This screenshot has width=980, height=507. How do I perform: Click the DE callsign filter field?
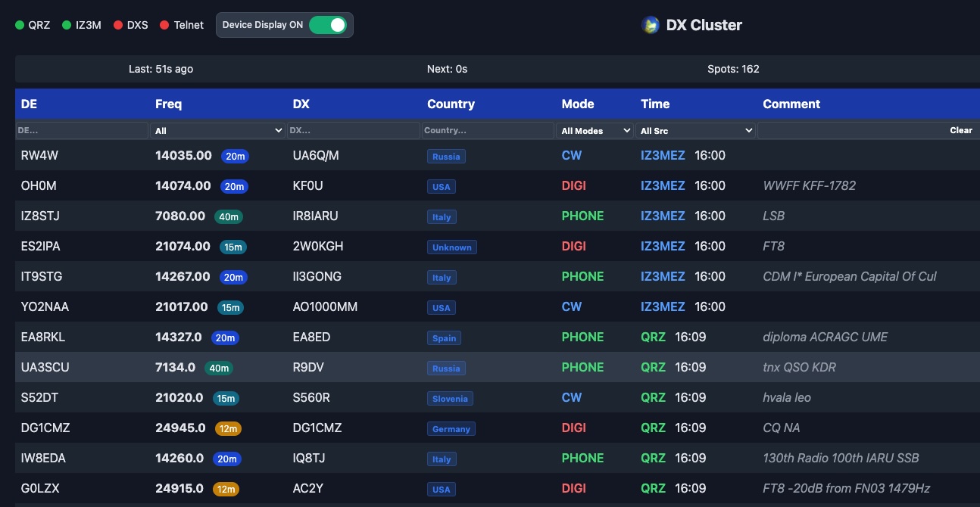(x=82, y=131)
